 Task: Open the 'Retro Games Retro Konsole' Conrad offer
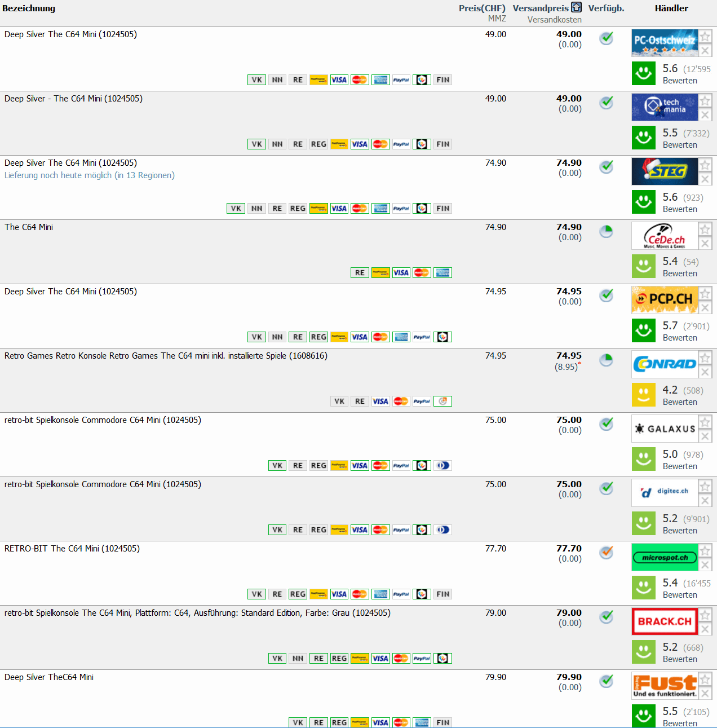click(x=166, y=356)
